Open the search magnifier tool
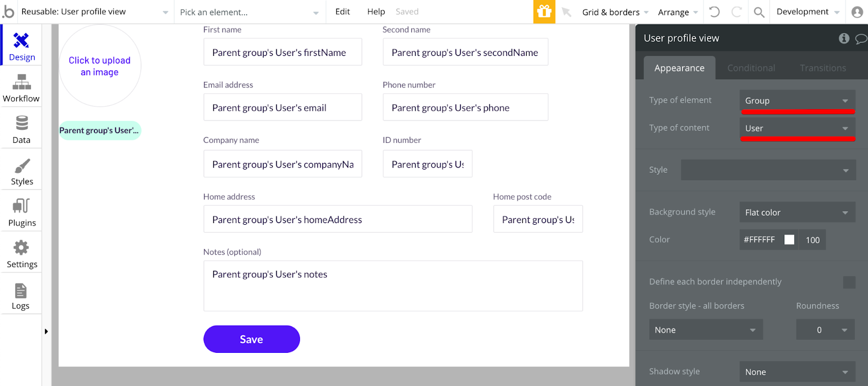Image resolution: width=868 pixels, height=386 pixels. [x=759, y=12]
